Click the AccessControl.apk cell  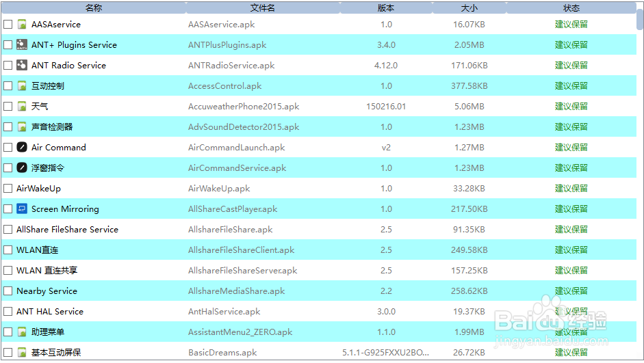pos(224,85)
